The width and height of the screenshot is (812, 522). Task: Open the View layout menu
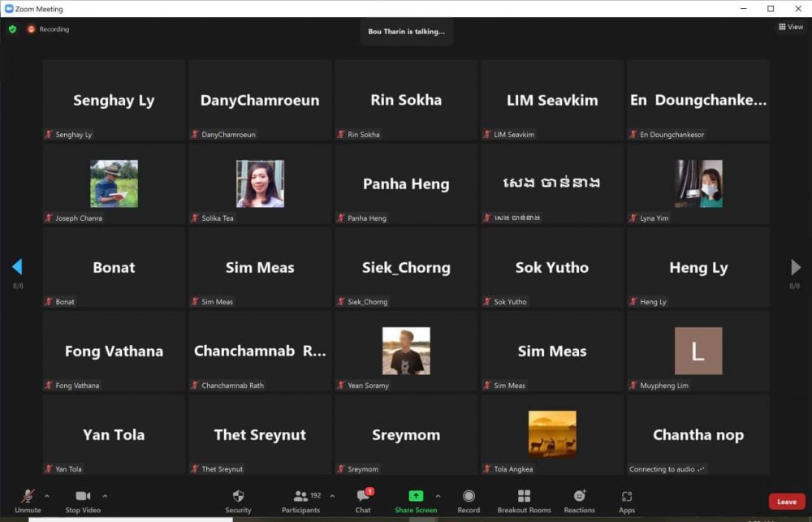click(x=791, y=27)
